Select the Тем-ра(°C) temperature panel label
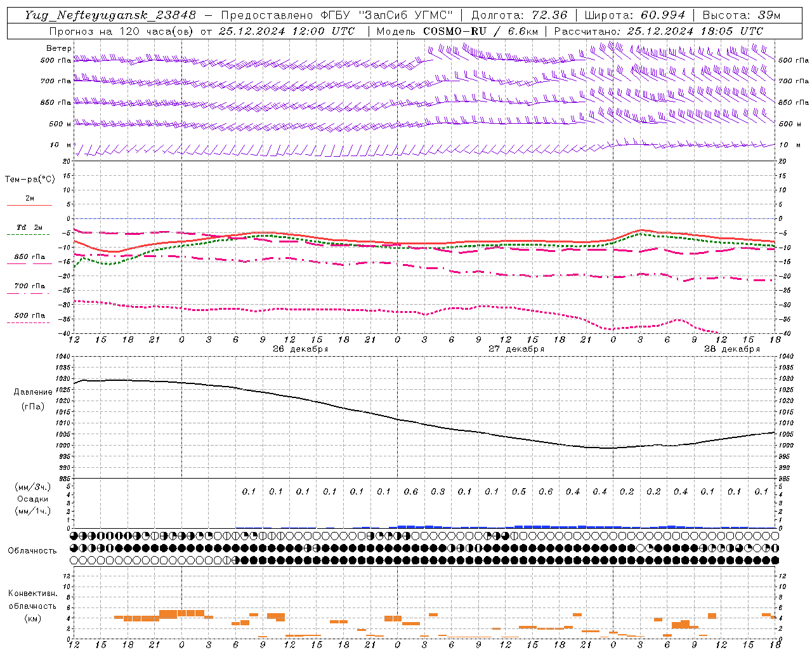The height and width of the screenshot is (650, 812). click(30, 180)
